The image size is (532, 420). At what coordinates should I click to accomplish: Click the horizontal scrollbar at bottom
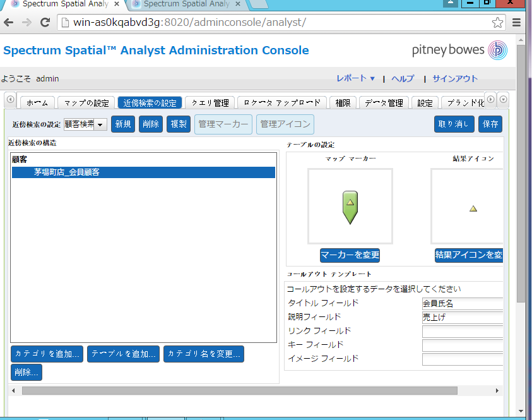click(x=240, y=391)
